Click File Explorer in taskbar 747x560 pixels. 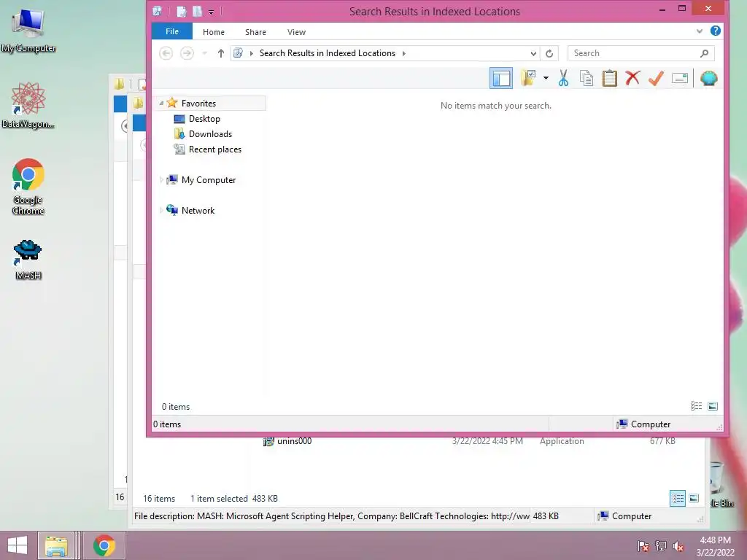click(x=56, y=545)
